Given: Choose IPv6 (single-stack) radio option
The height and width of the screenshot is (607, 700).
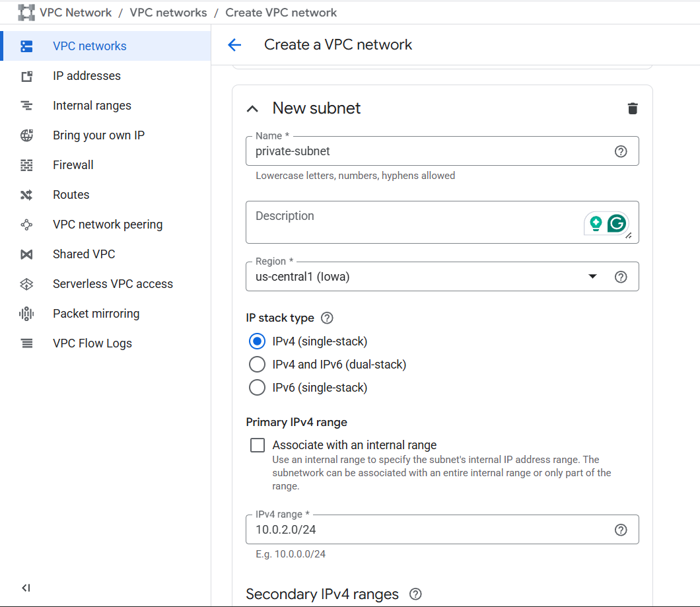Looking at the screenshot, I should tap(257, 388).
